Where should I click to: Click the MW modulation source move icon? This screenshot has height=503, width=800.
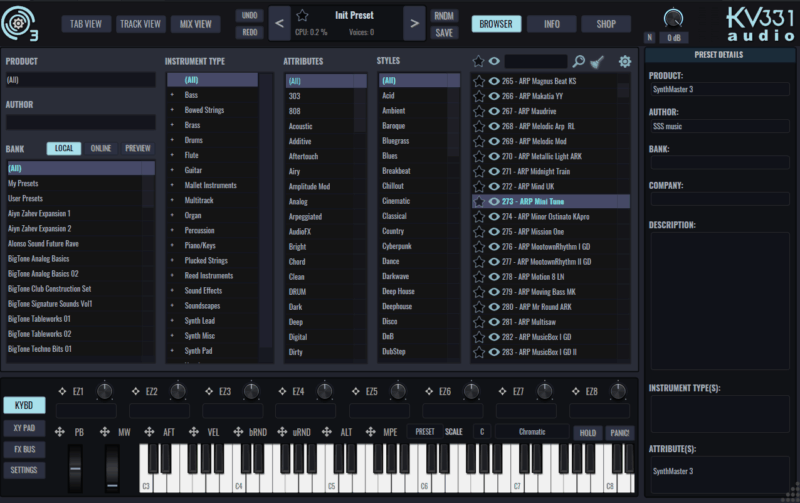[x=105, y=432]
